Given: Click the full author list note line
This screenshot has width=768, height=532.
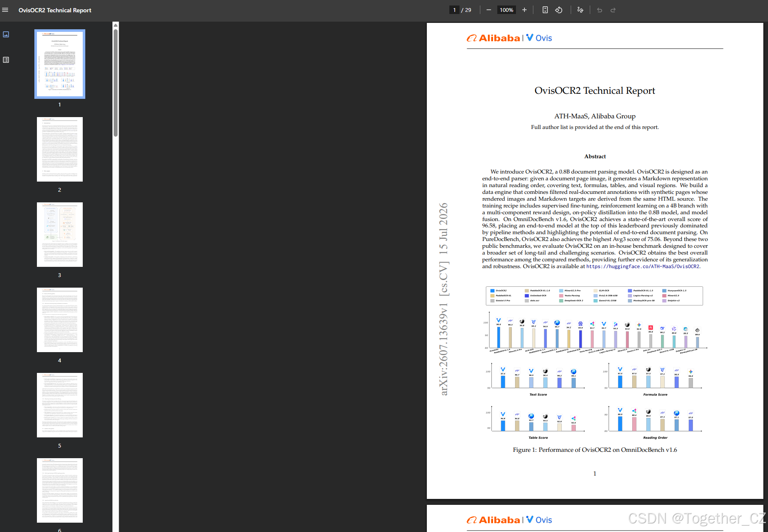Looking at the screenshot, I should coord(595,127).
